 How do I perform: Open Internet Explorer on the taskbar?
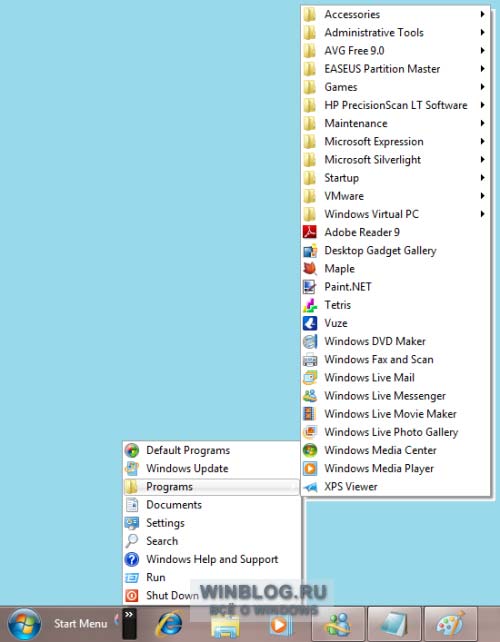point(169,624)
